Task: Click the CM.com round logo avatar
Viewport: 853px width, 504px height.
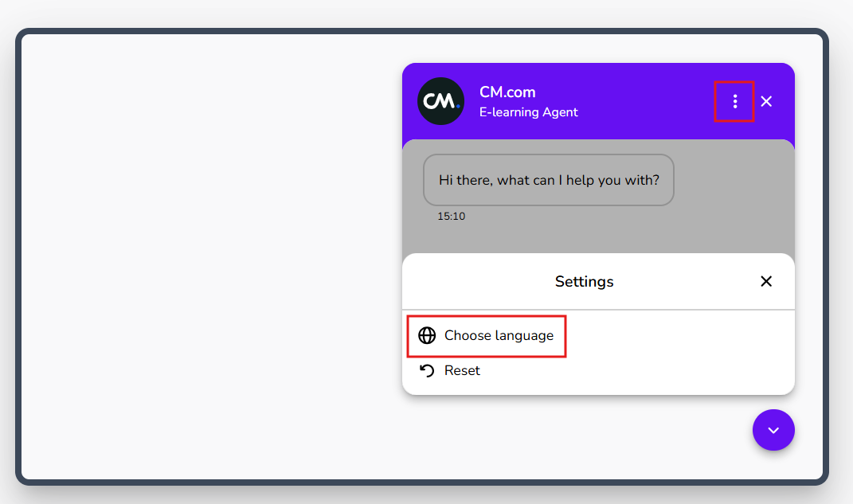Action: point(440,101)
